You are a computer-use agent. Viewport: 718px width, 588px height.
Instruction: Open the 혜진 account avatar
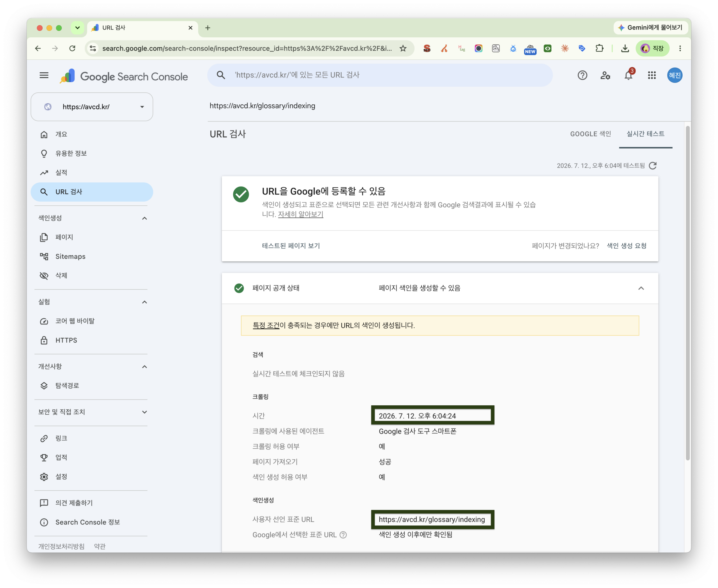tap(675, 75)
